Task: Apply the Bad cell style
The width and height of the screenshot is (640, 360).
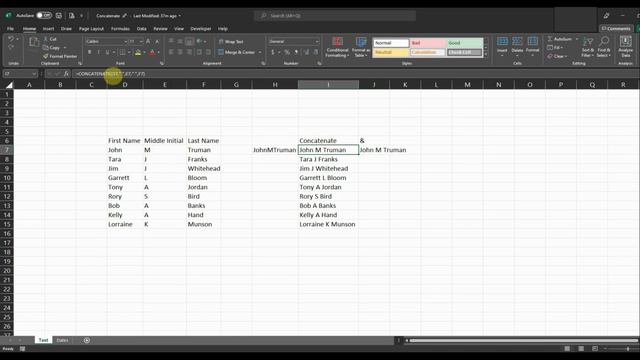Action: (427, 43)
